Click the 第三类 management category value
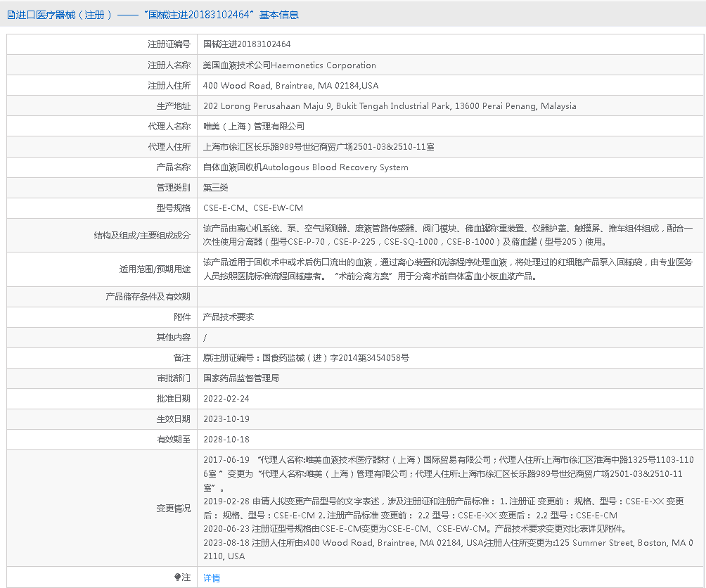Screen dimensions: 706x588 [216, 188]
